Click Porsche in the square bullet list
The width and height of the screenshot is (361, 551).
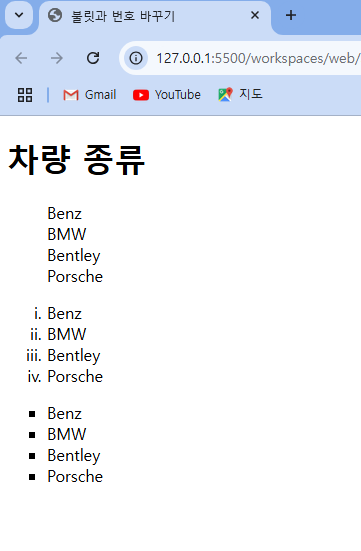point(75,477)
